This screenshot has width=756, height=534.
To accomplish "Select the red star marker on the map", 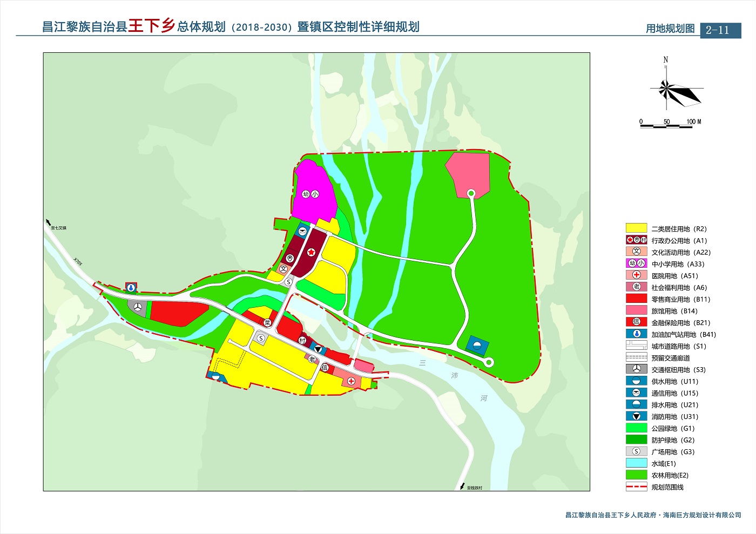I will [x=311, y=252].
